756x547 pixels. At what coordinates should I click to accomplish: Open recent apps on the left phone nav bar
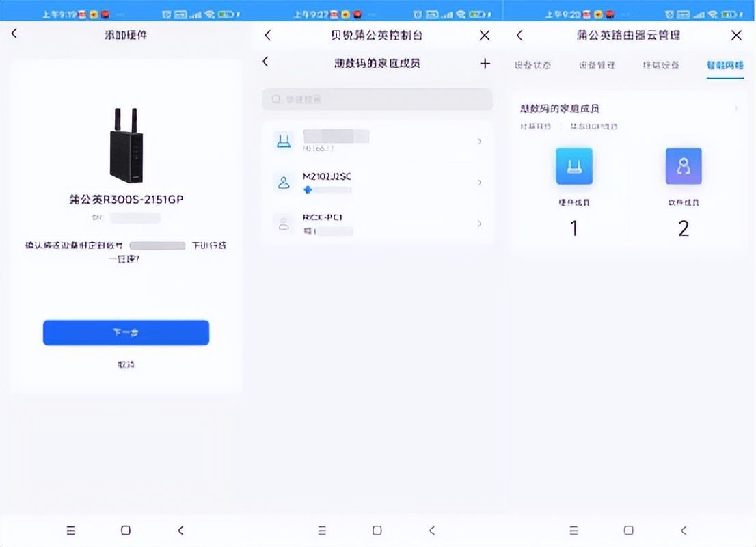point(71,531)
